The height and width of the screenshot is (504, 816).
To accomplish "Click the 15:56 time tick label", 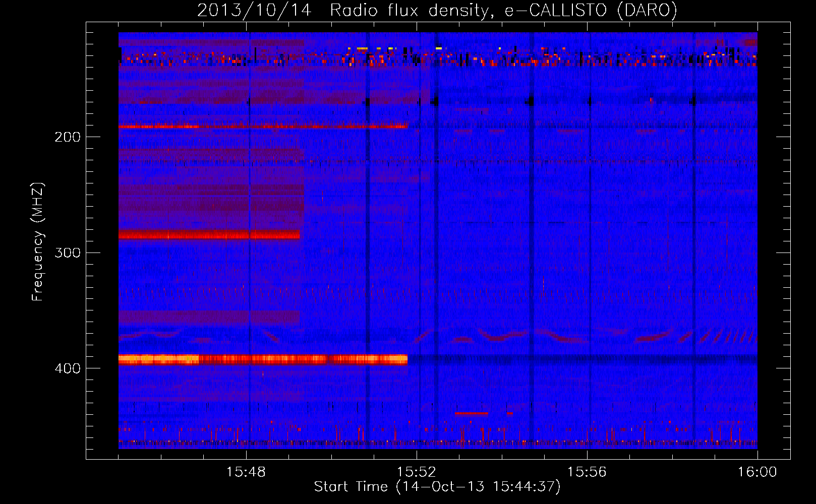I will (587, 472).
